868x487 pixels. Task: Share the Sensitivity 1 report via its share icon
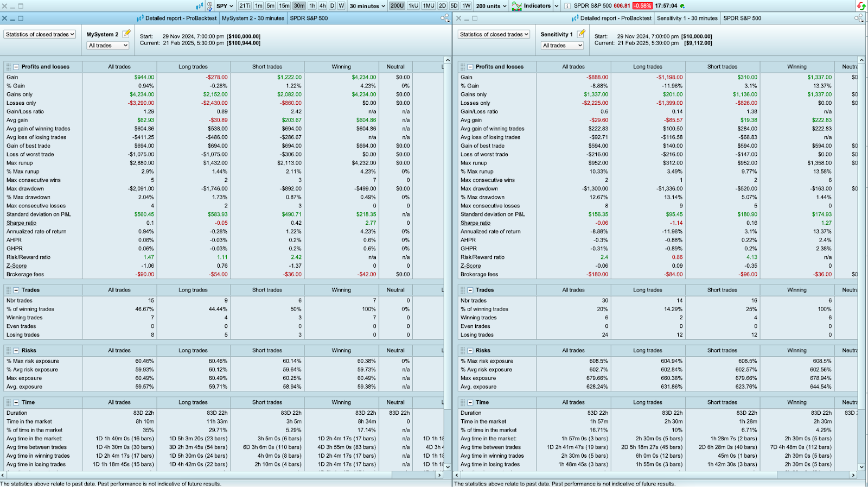coord(859,18)
